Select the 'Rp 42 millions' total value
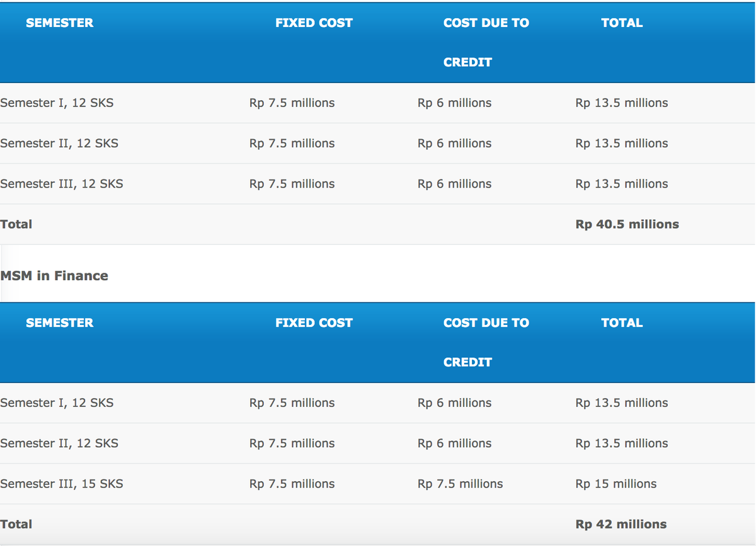The width and height of the screenshot is (756, 546). click(621, 524)
